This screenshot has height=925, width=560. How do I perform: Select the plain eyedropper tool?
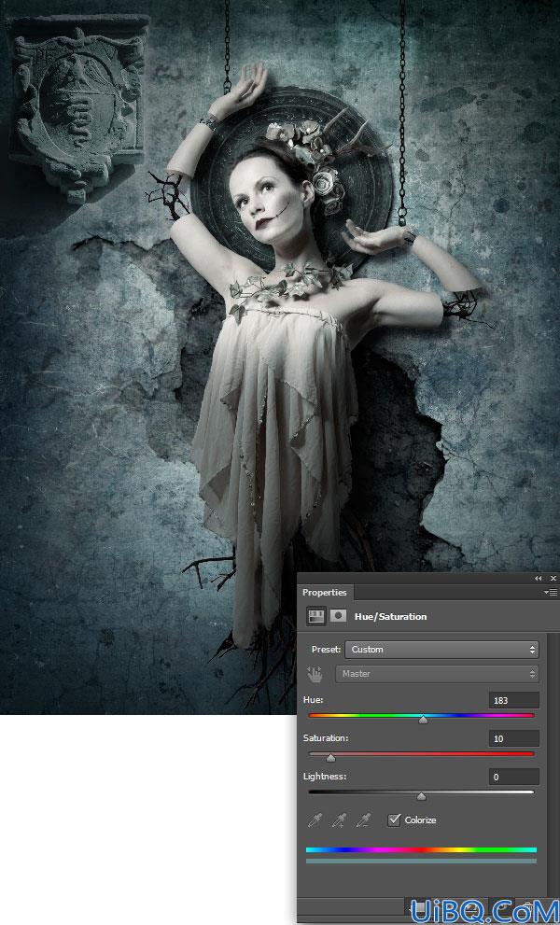(315, 820)
